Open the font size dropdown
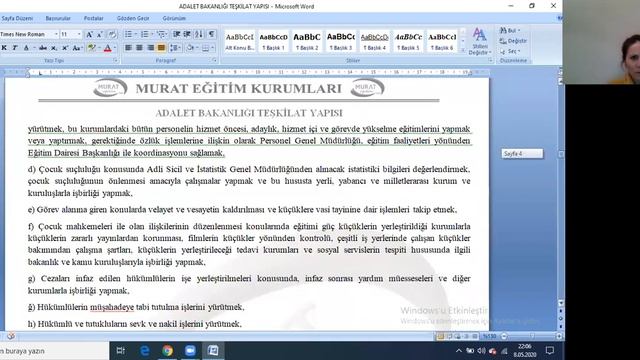 79,35
